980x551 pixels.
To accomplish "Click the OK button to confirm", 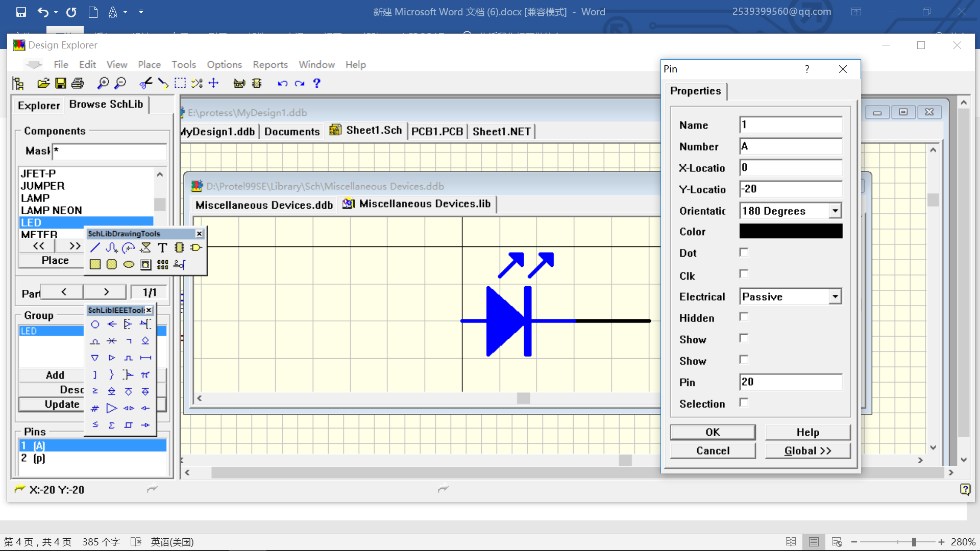I will click(x=712, y=431).
